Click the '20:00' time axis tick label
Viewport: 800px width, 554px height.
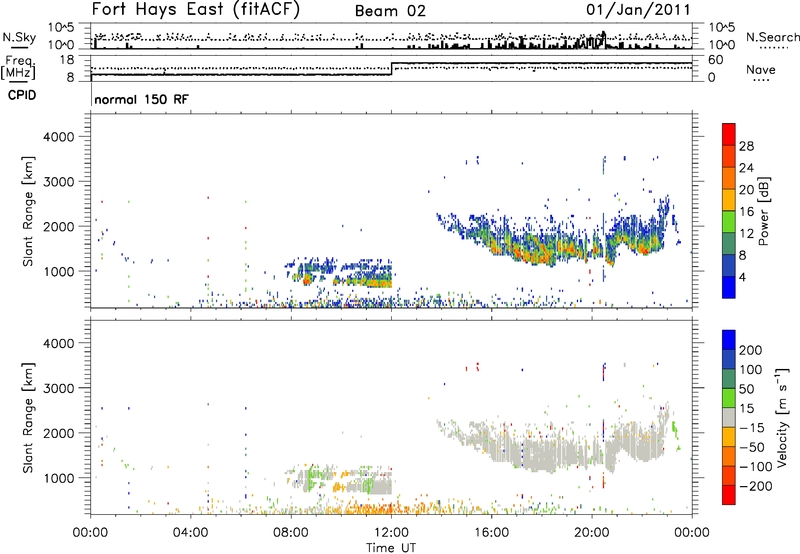click(591, 533)
